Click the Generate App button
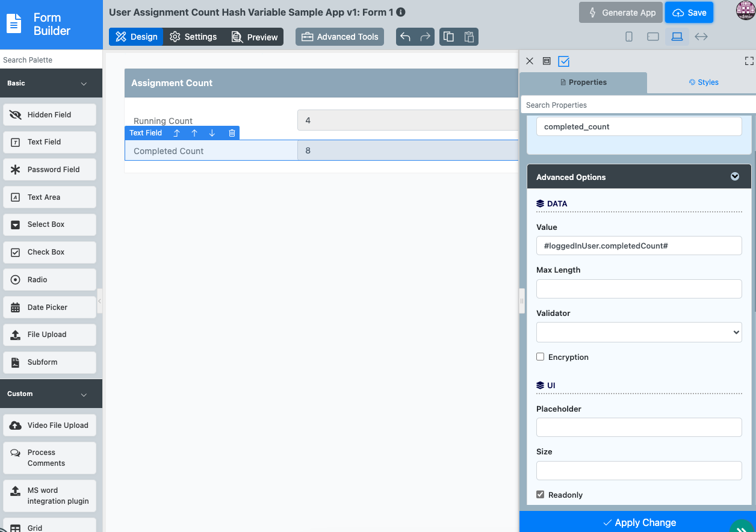 coord(621,13)
